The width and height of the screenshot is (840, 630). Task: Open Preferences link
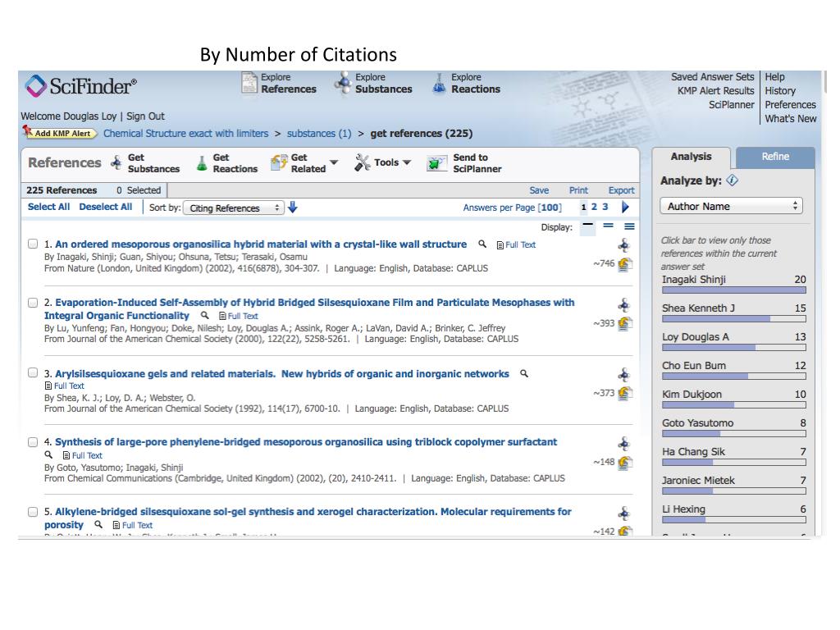pyautogui.click(x=790, y=104)
